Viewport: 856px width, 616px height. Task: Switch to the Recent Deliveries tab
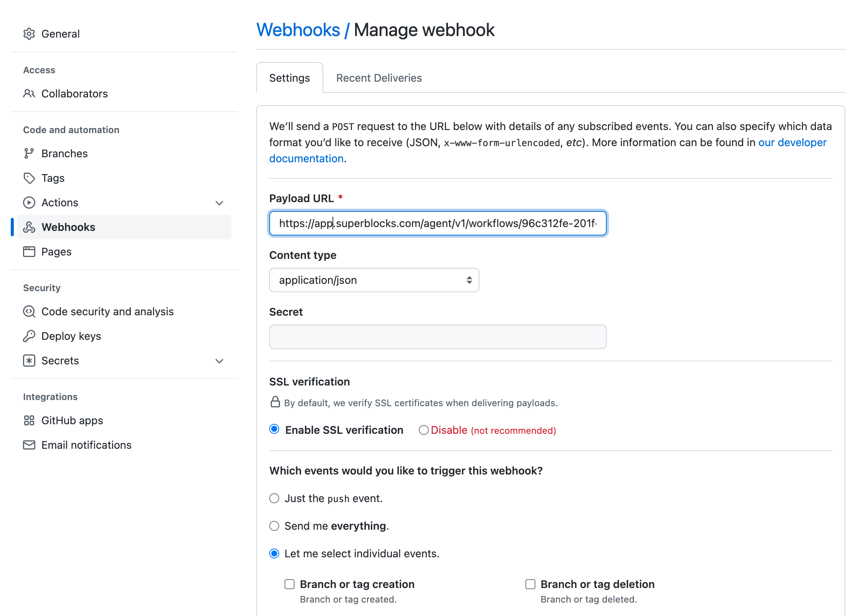coord(379,78)
